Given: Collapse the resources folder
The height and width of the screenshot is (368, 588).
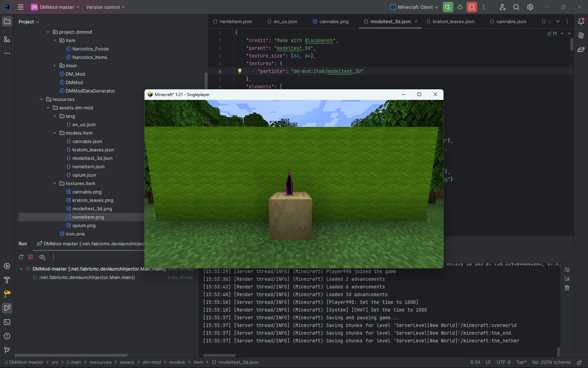Looking at the screenshot, I should pos(41,99).
